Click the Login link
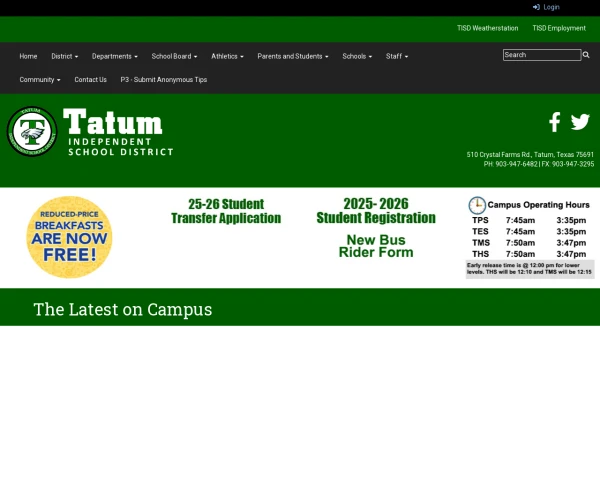Image resolution: width=600 pixels, height=480 pixels. click(546, 7)
